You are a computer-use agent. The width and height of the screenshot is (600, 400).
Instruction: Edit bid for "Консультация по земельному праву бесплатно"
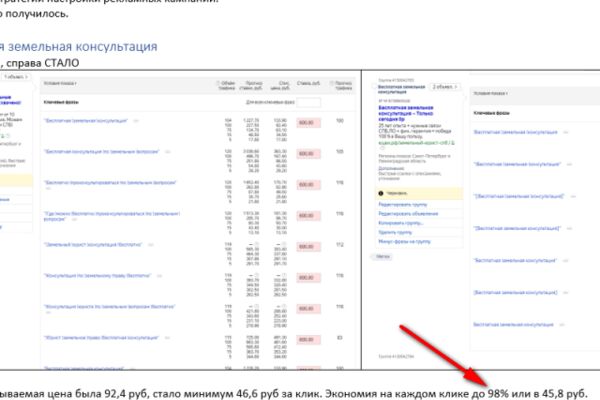(308, 278)
